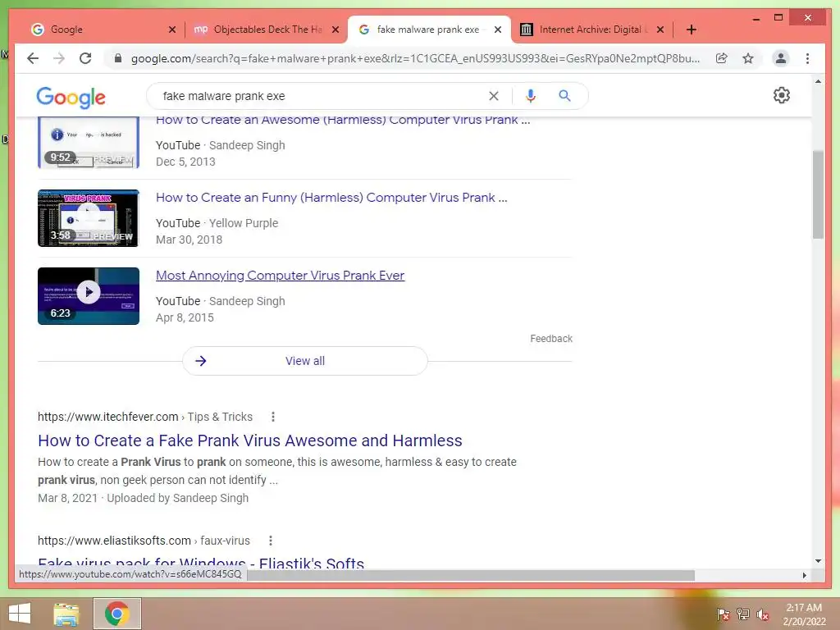Click 'Mar 30, 2018' date text
The width and height of the screenshot is (840, 630).
tap(189, 240)
